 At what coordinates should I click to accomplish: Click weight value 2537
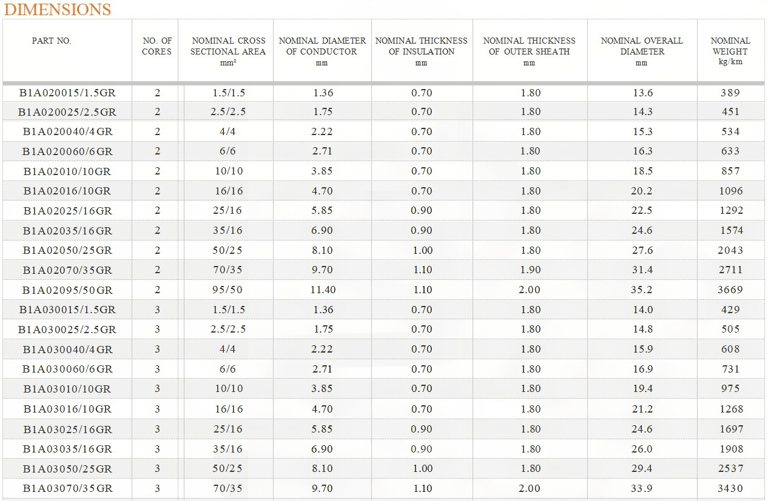coord(730,468)
